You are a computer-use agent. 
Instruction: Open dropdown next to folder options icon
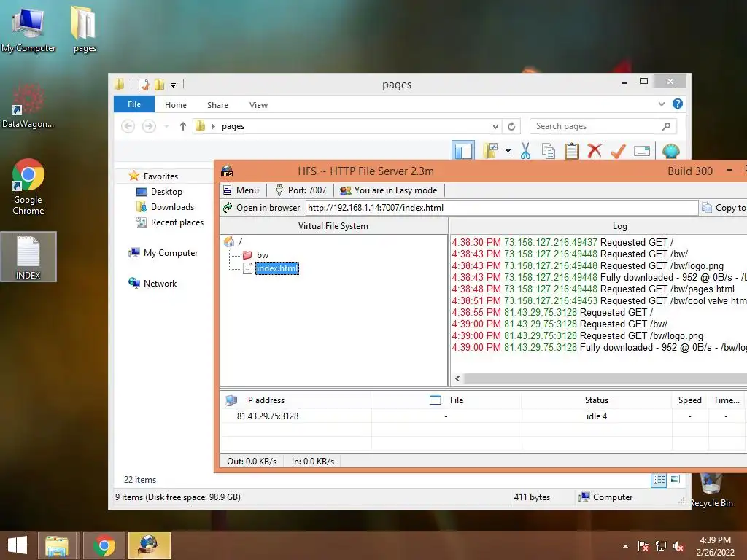point(508,151)
